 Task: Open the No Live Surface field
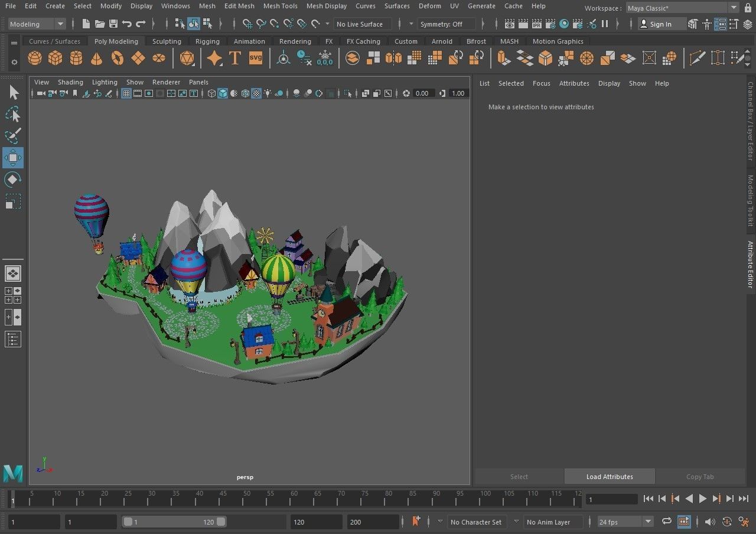pyautogui.click(x=363, y=24)
